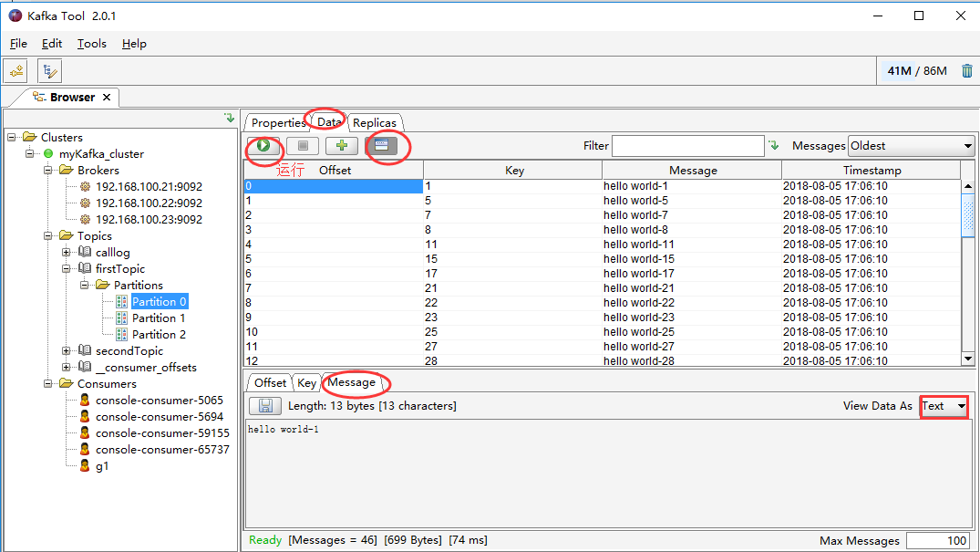Click the message detail view toggle icon

coord(381,146)
